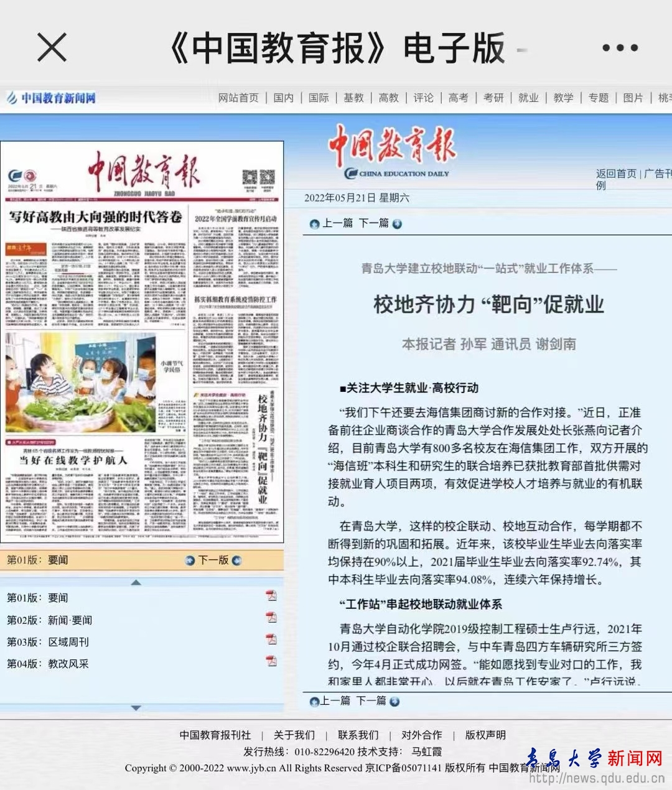This screenshot has height=790, width=672.
Task: Open the PDF icon for 第02版 新闻·要闻
Action: 271,618
